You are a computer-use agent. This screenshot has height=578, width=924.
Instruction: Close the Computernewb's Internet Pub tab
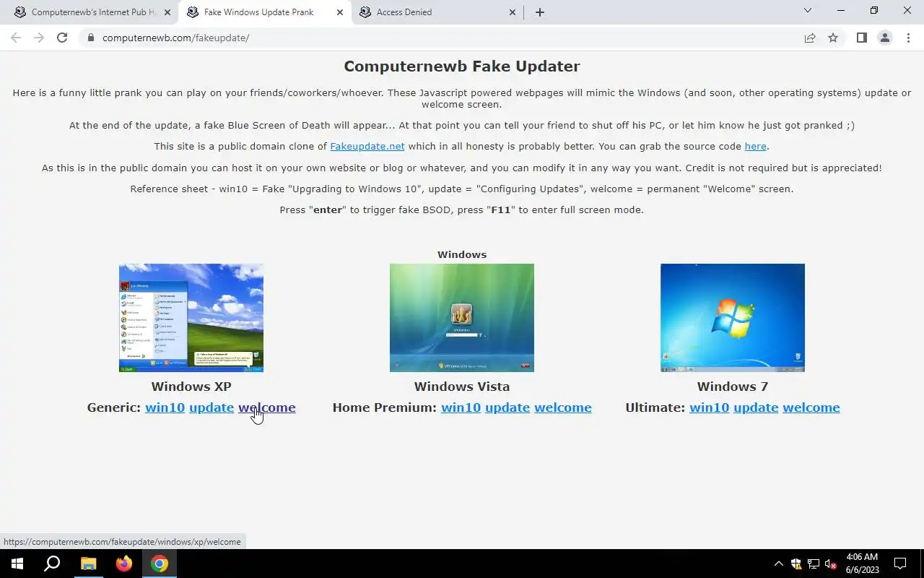167,12
